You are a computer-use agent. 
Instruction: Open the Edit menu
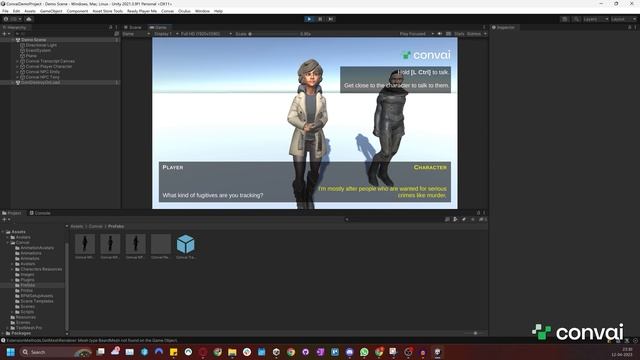coord(16,11)
